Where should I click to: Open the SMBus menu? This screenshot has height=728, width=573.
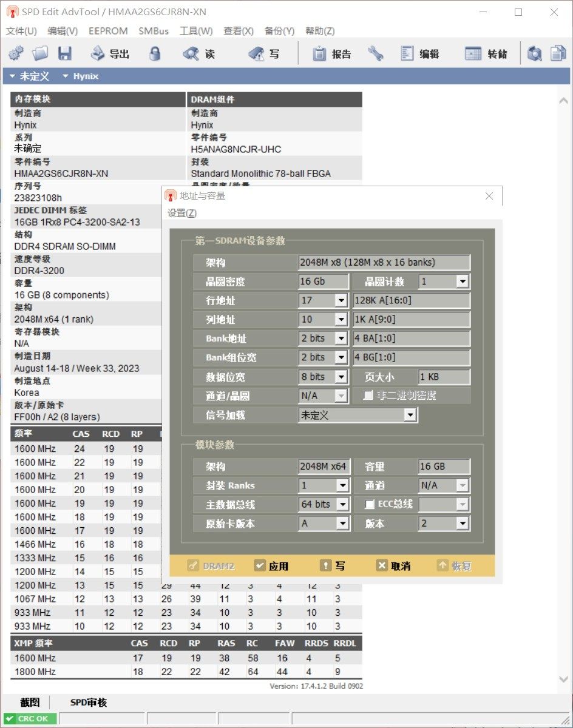(x=154, y=31)
